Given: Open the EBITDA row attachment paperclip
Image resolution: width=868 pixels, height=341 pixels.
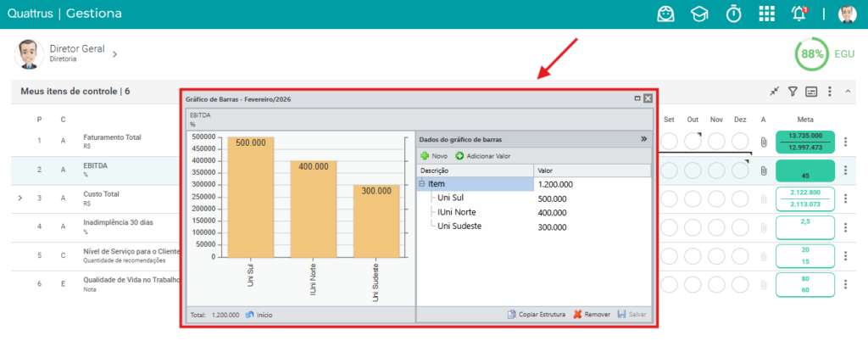Looking at the screenshot, I should 764,170.
